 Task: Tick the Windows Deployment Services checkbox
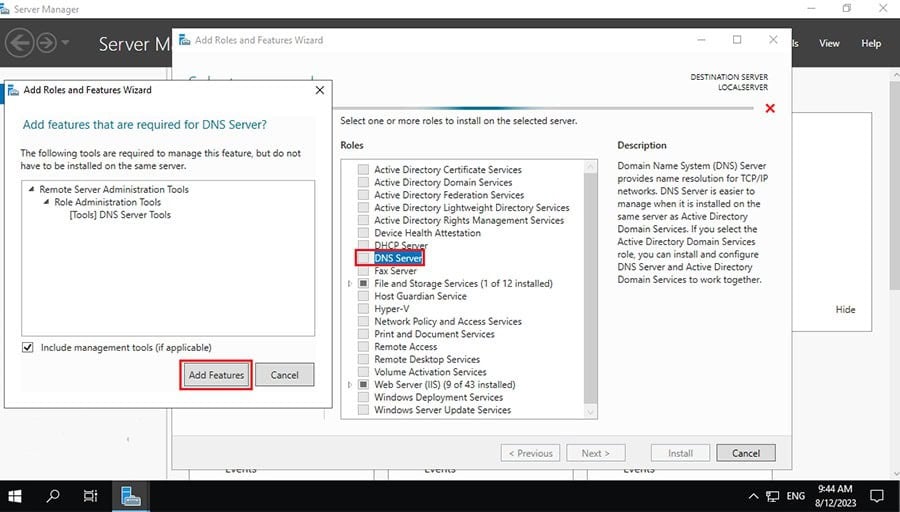363,397
